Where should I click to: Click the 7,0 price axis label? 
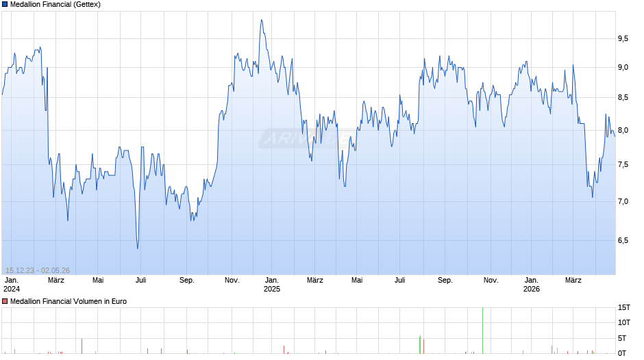point(623,201)
